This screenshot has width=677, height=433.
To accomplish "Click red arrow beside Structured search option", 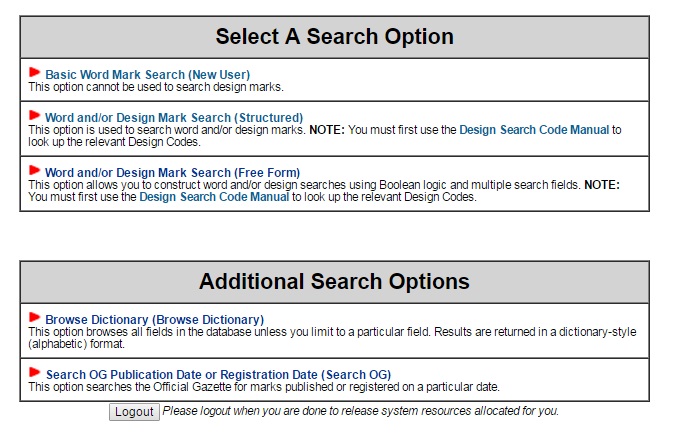I will tap(35, 115).
